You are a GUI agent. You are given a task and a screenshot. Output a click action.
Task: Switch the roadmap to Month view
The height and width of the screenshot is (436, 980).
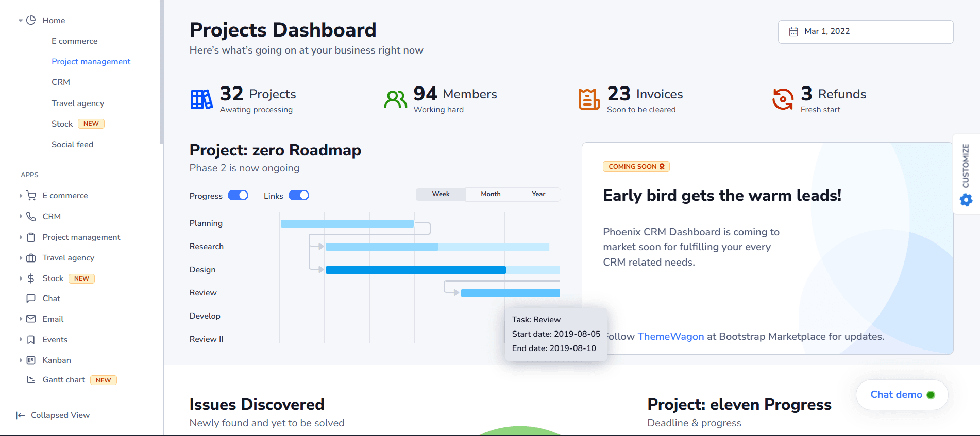pyautogui.click(x=491, y=194)
